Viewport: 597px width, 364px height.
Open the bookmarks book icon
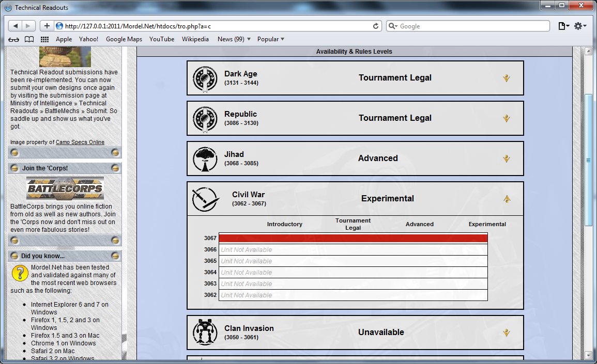29,39
